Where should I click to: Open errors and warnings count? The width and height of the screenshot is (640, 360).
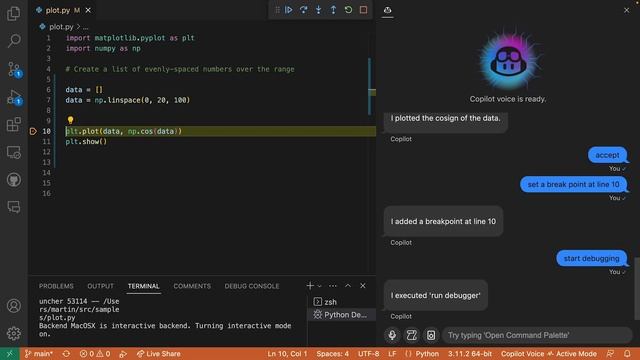[x=95, y=354]
